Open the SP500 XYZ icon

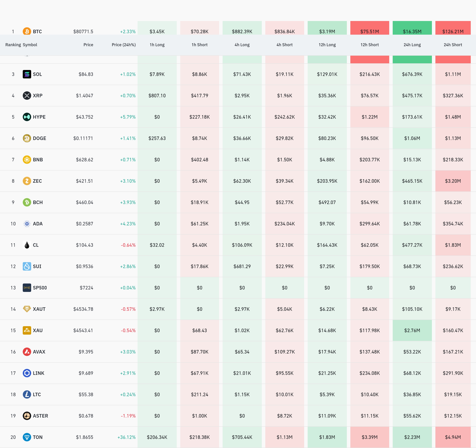tap(27, 288)
